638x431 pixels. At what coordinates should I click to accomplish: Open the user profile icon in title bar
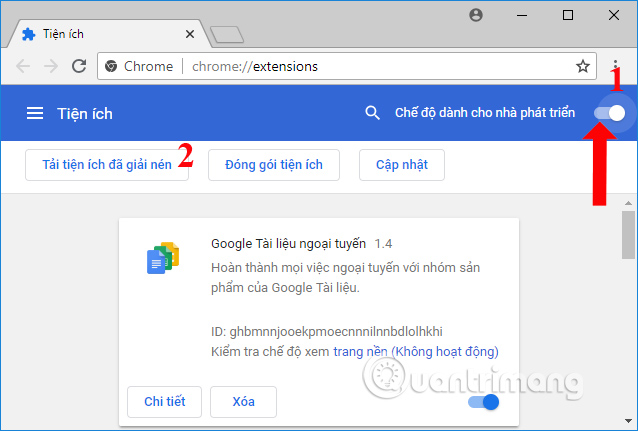point(476,15)
